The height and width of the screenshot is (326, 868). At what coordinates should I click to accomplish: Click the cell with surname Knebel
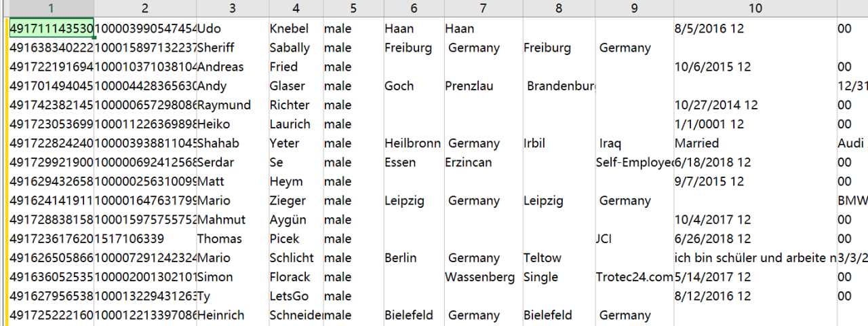[296, 29]
